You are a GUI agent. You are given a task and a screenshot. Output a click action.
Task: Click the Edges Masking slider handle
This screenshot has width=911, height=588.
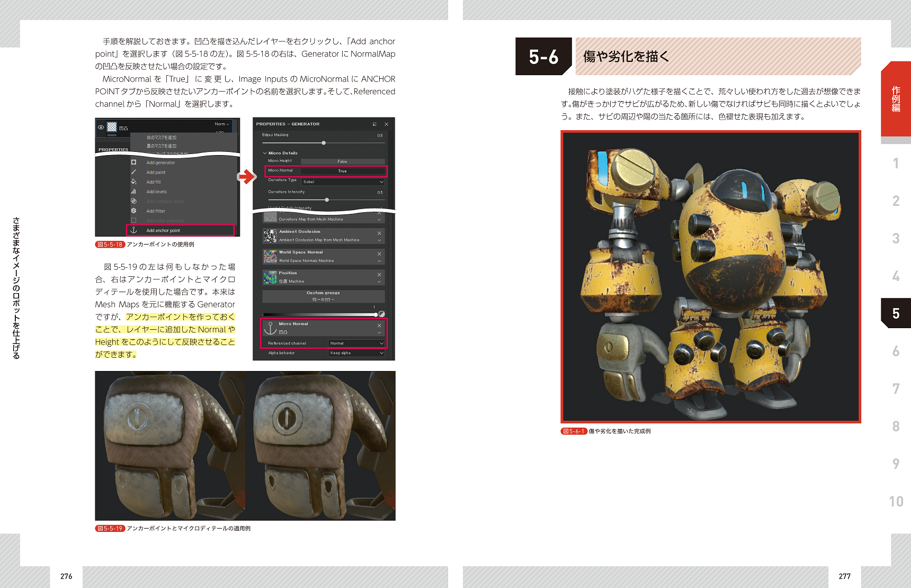(x=324, y=143)
